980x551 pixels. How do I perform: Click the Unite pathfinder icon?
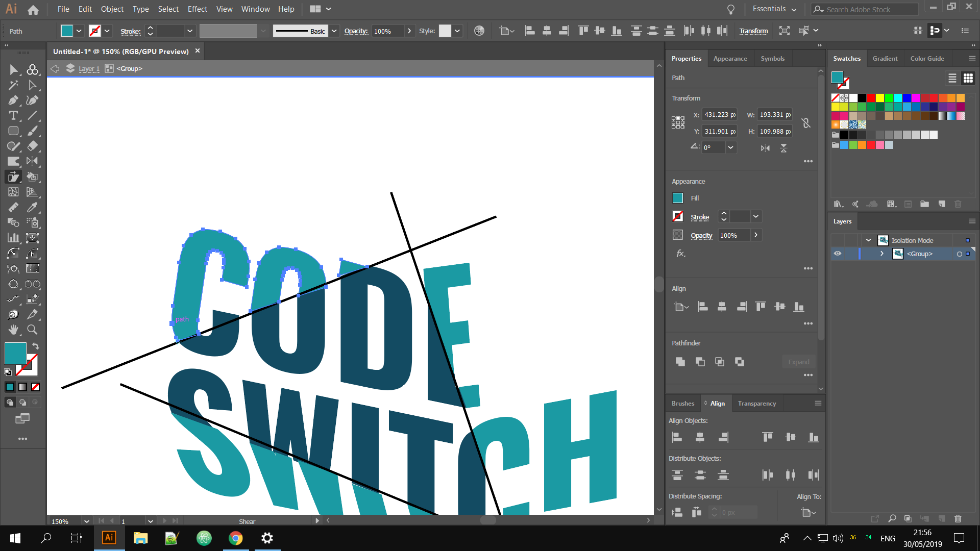[x=680, y=362]
